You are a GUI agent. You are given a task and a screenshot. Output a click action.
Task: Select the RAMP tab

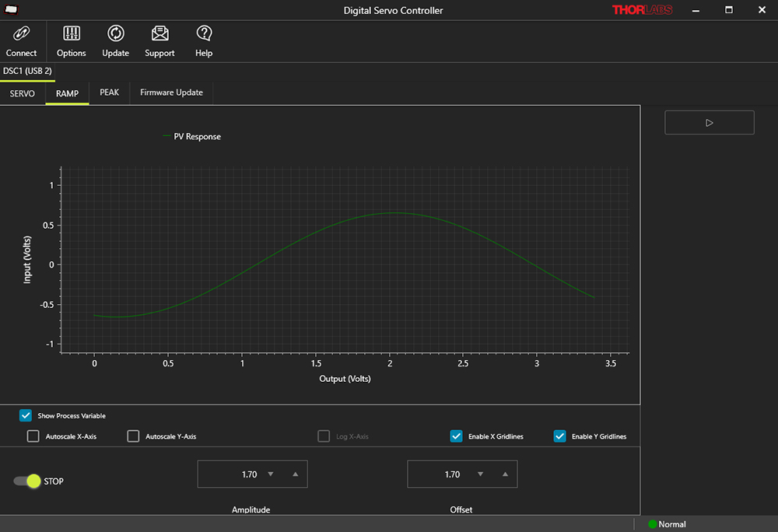[67, 93]
